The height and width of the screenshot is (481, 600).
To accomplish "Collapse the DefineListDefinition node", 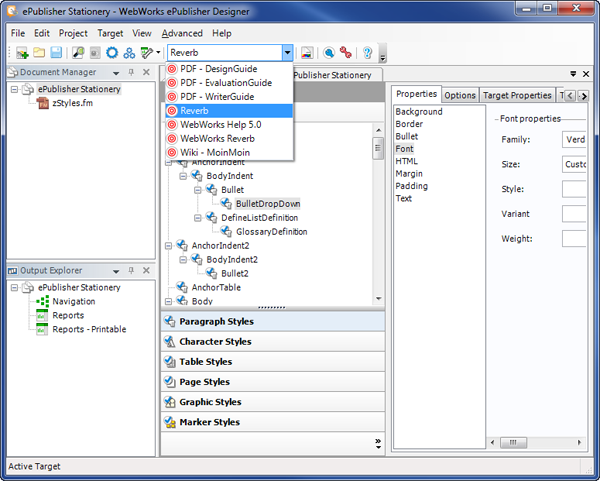I will click(x=197, y=218).
